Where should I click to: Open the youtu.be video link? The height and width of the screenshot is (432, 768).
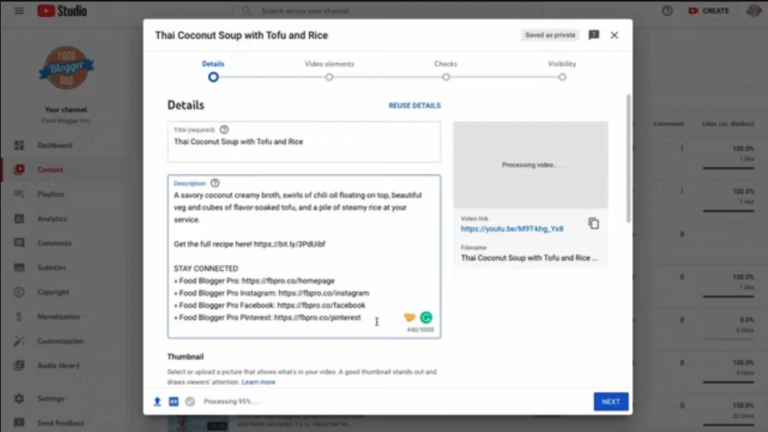[511, 229]
